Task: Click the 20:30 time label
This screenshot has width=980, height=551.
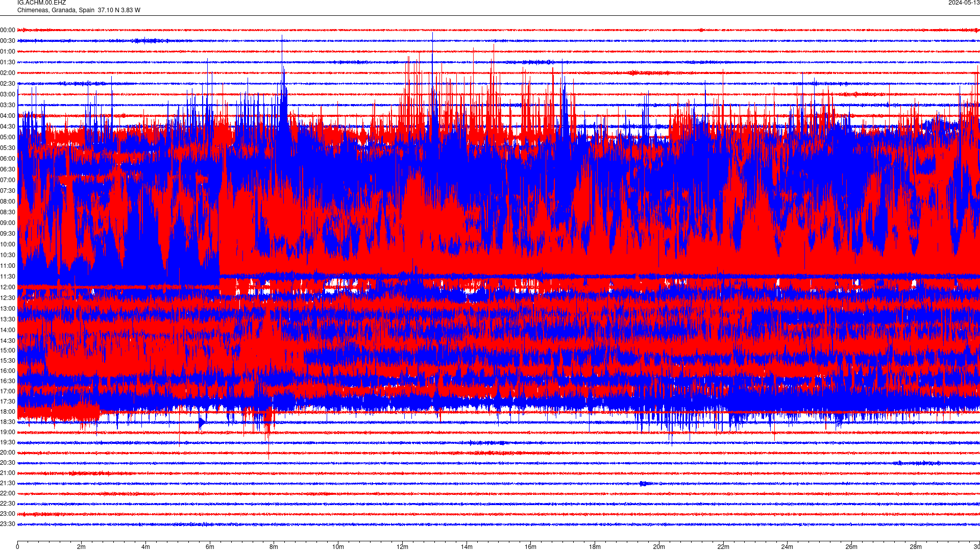Action: coord(8,463)
